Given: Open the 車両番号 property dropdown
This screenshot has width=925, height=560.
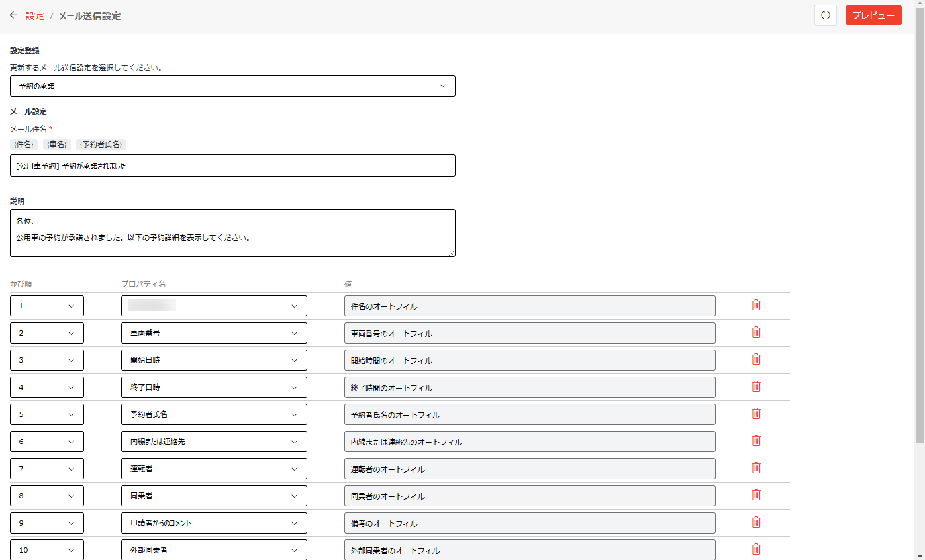Looking at the screenshot, I should point(214,333).
